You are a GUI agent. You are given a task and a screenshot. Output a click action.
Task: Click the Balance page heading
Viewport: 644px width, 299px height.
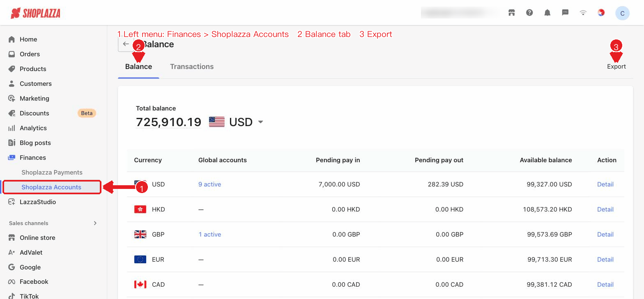(159, 44)
